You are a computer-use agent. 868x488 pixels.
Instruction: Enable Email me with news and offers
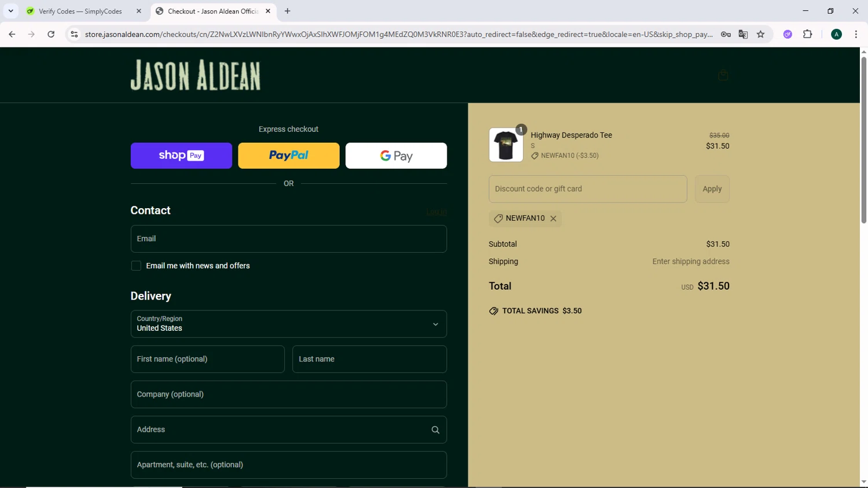point(136,266)
